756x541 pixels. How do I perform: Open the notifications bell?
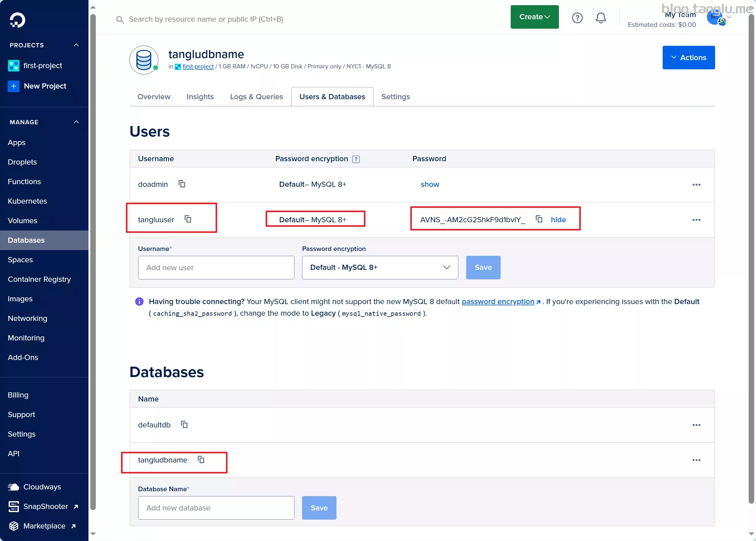[600, 18]
